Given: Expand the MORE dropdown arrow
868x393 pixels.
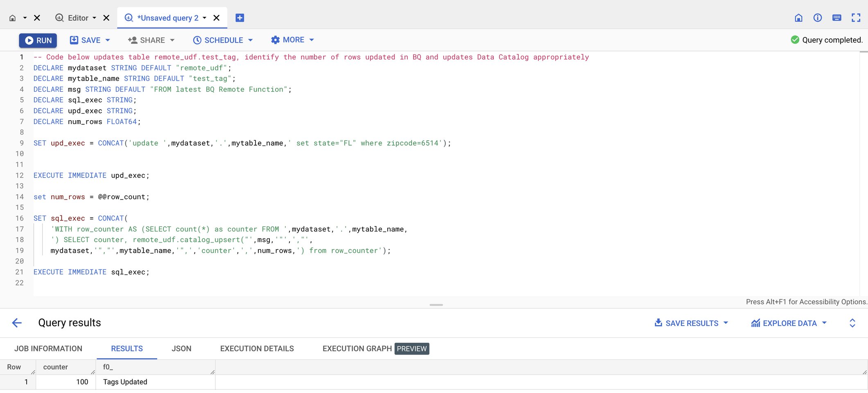Looking at the screenshot, I should (312, 40).
